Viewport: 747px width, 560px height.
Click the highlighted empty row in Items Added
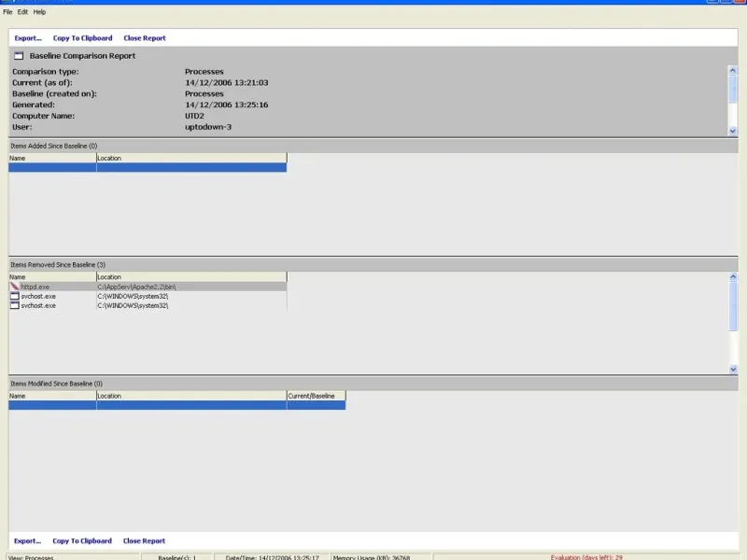coord(148,168)
